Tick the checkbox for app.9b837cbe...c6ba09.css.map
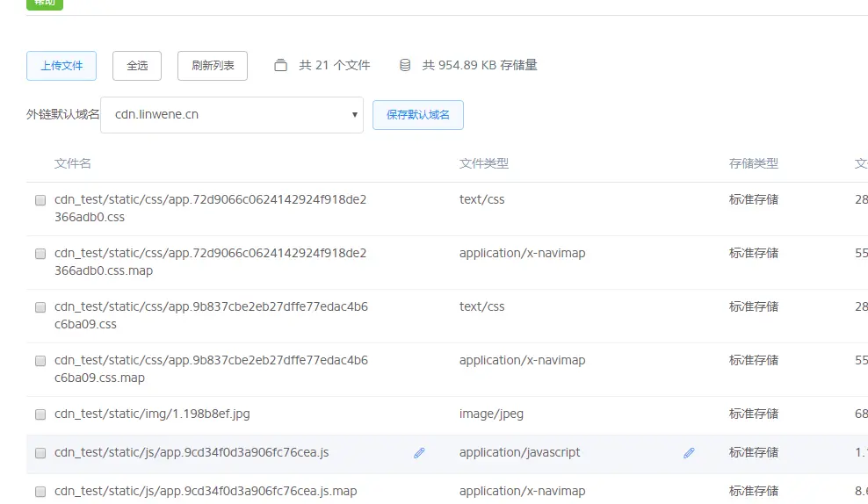 (40, 361)
